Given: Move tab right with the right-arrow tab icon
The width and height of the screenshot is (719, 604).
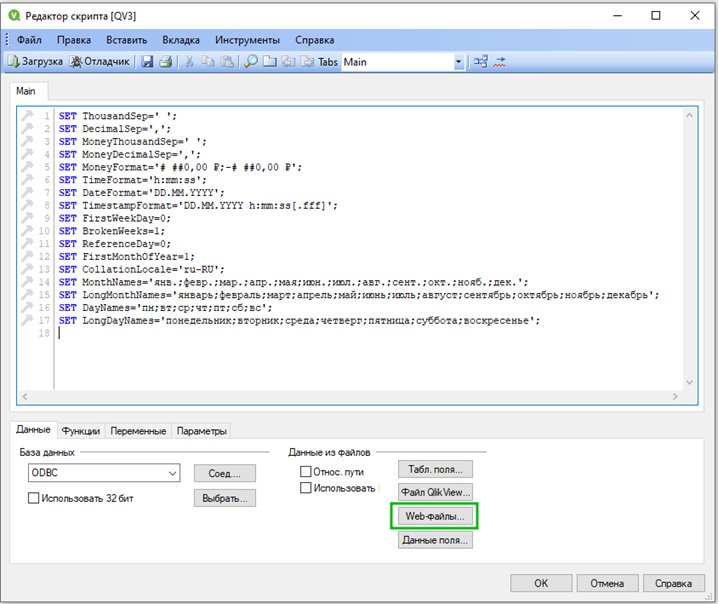Looking at the screenshot, I should (x=307, y=61).
